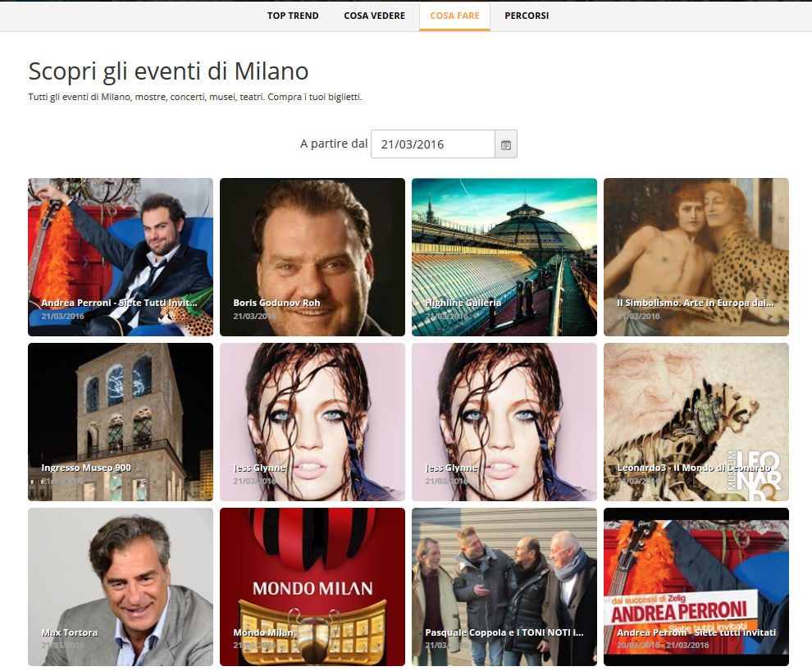Open Jess Glynne tile next to Museo 900
The height and width of the screenshot is (671, 812).
pyautogui.click(x=312, y=422)
